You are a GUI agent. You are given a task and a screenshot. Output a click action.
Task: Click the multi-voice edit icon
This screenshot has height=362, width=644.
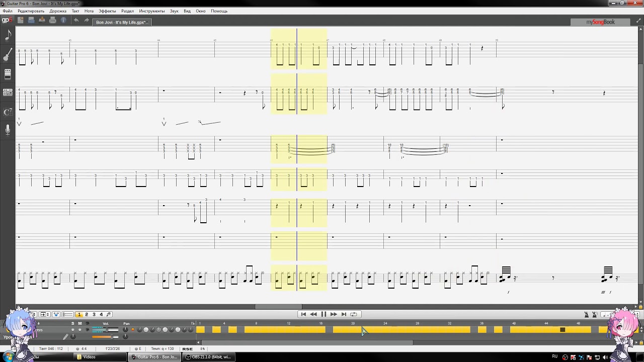pyautogui.click(x=108, y=314)
